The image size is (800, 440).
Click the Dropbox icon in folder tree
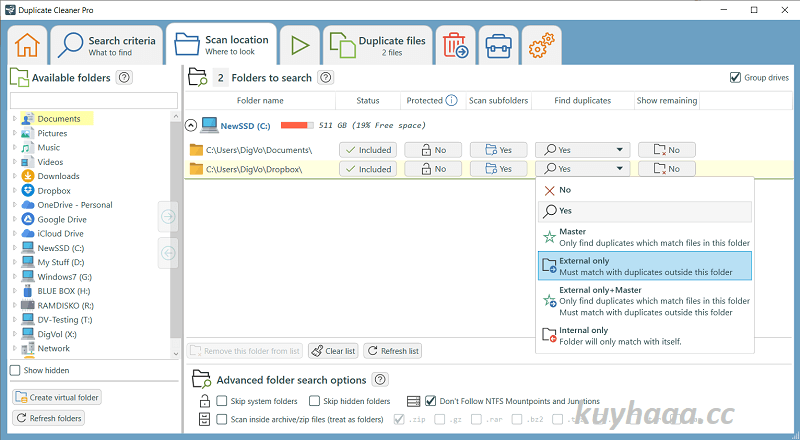pos(28,190)
